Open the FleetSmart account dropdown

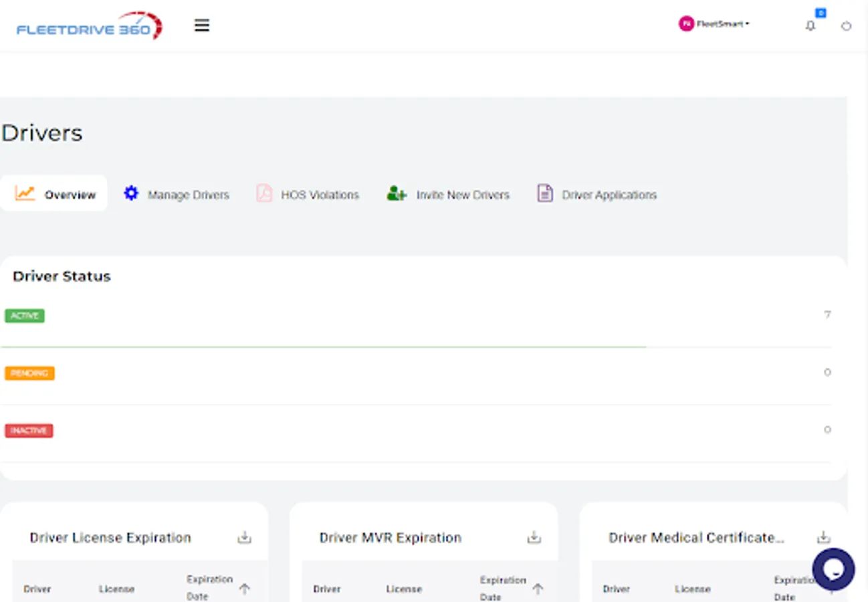[x=714, y=25]
